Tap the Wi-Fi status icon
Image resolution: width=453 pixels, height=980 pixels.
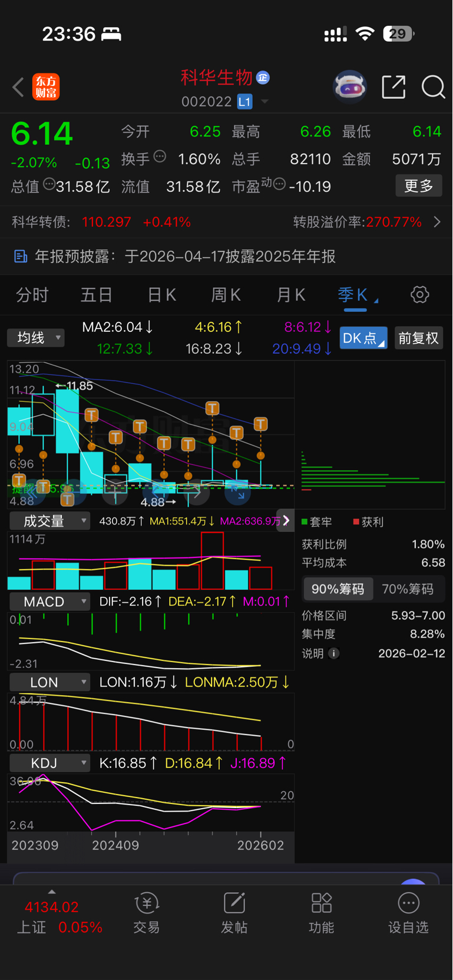365,34
